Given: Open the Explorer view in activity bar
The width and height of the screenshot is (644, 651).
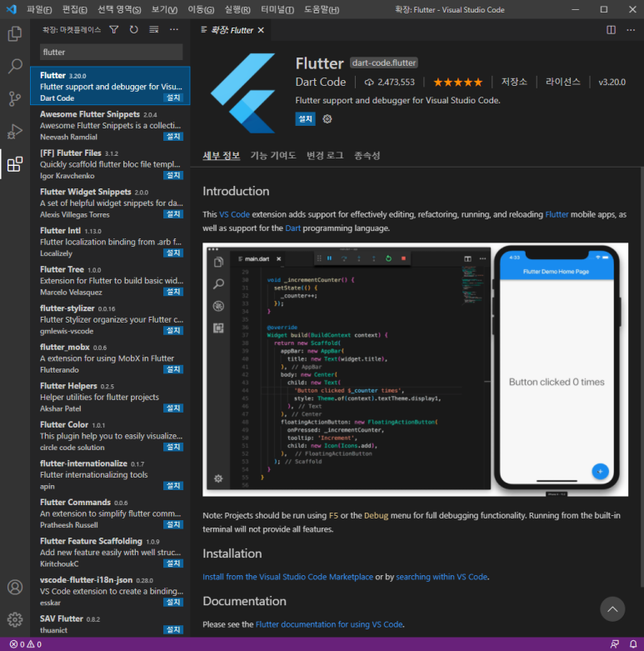Looking at the screenshot, I should coord(15,33).
